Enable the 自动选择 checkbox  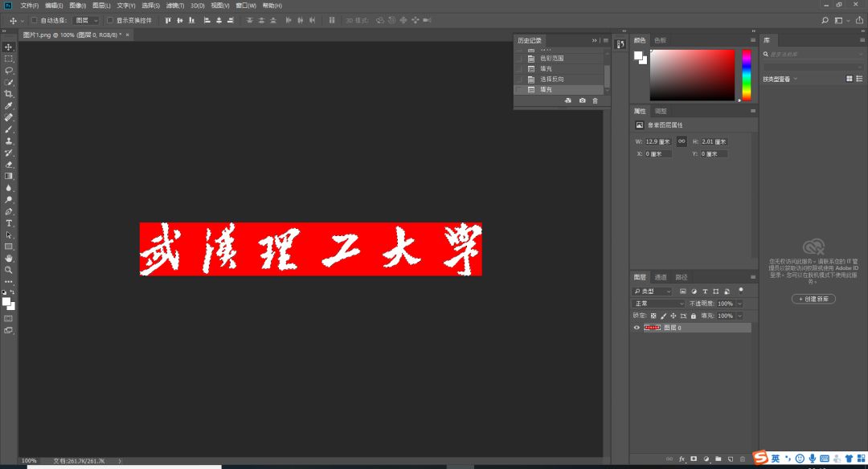coord(35,20)
